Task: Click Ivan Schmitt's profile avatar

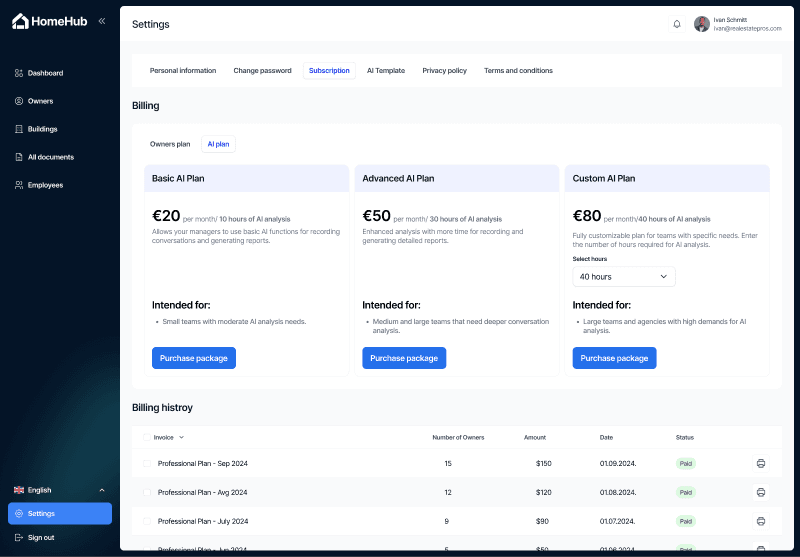Action: pos(702,24)
